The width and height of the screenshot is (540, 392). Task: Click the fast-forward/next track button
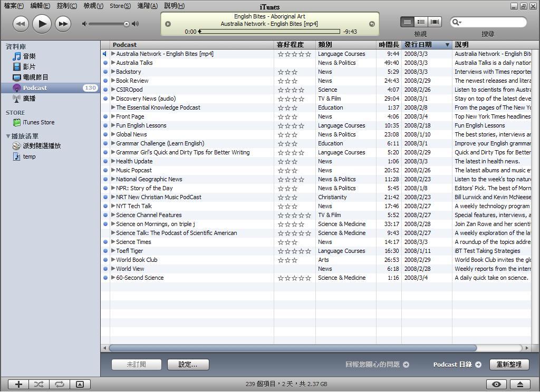[x=63, y=24]
